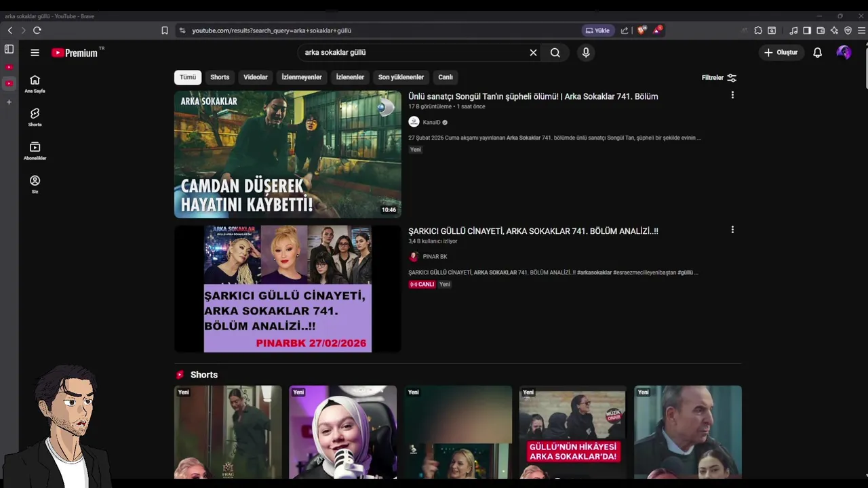
Task: Play the Short with the woman in white hijab
Action: point(342,432)
